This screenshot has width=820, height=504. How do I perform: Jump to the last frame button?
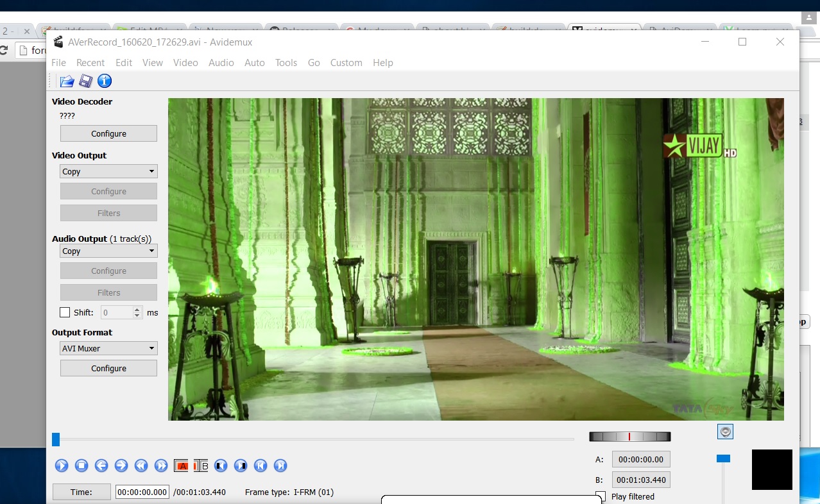pos(280,466)
